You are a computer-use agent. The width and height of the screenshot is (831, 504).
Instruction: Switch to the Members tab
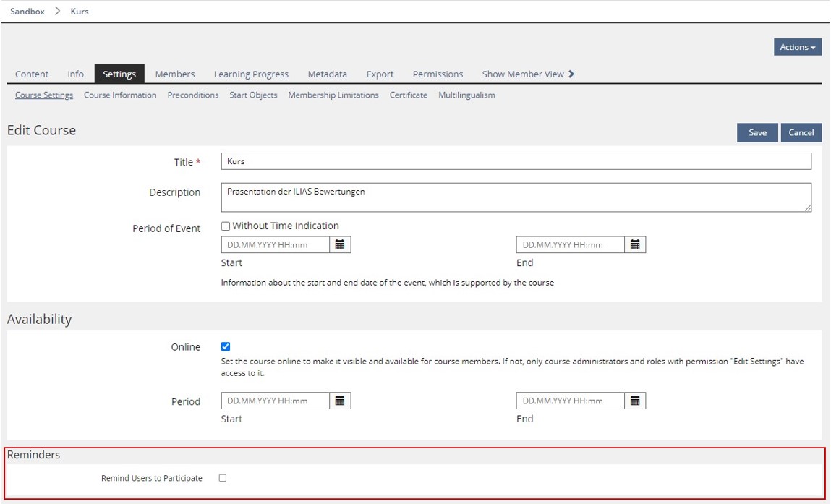tap(175, 74)
